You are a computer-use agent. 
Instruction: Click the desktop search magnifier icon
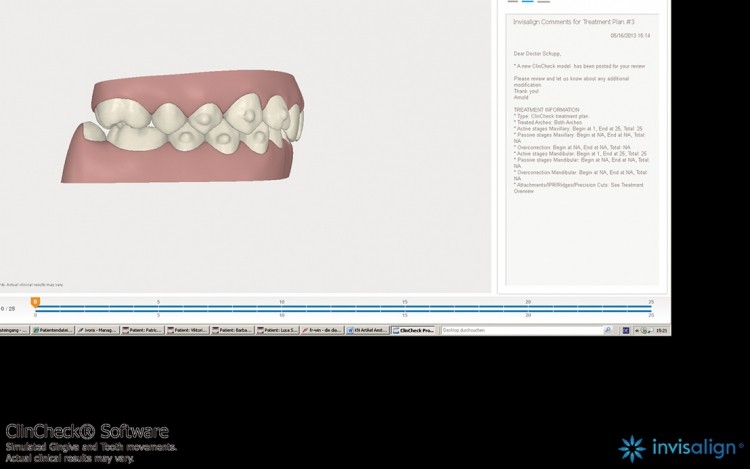[x=608, y=330]
